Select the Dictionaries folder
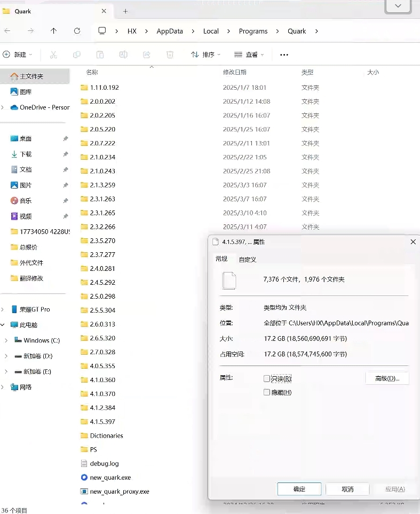420x514 pixels. point(102,435)
